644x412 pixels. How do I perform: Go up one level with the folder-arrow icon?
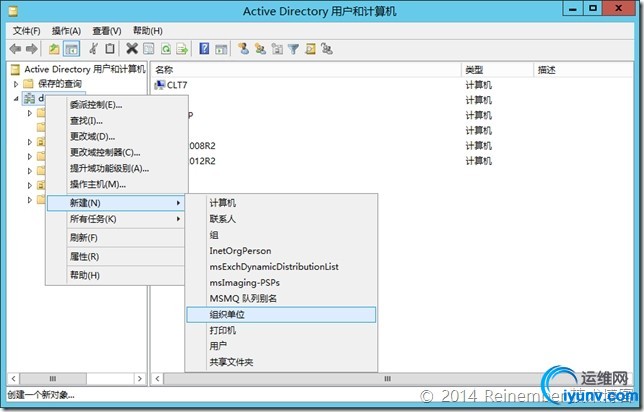[54, 49]
